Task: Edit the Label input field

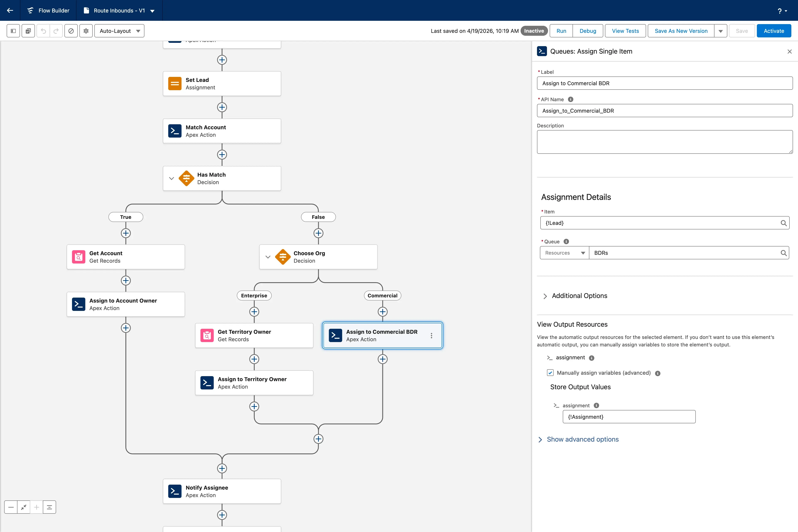Action: point(665,83)
